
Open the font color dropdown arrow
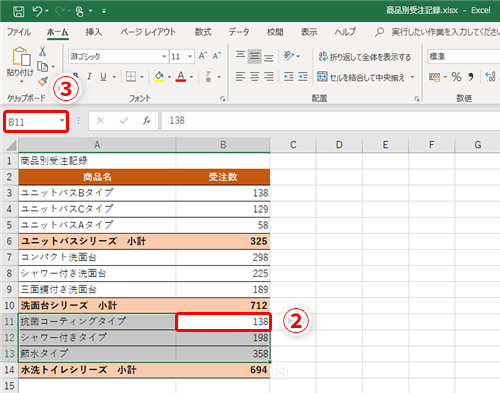[x=191, y=77]
